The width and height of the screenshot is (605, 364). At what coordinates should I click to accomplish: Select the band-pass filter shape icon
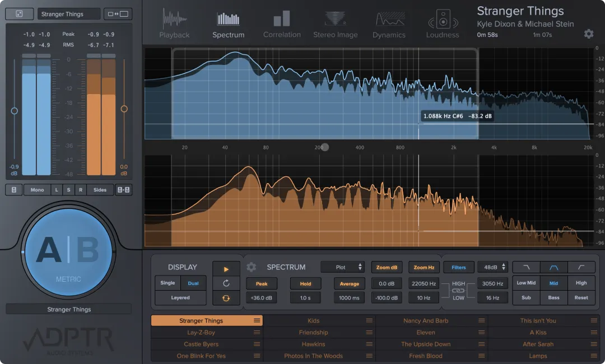pos(553,267)
